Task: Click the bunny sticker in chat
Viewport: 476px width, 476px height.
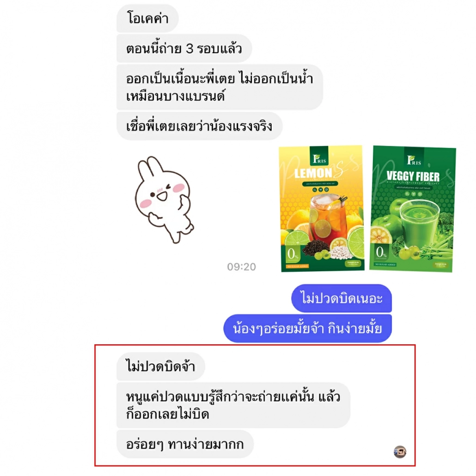Action: pyautogui.click(x=164, y=200)
